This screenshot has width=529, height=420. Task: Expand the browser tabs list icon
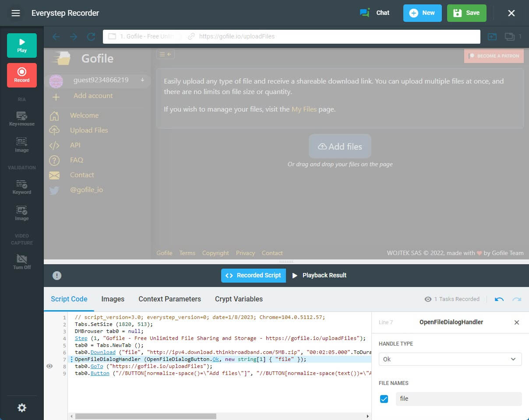point(509,37)
